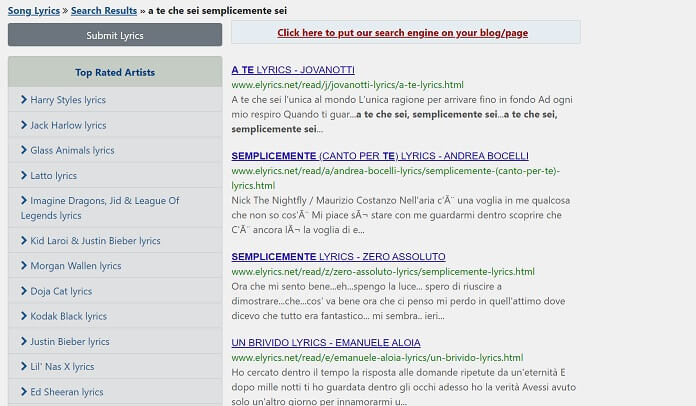
Task: Click chevron icon beside Kid Laroi entry
Action: click(x=24, y=240)
